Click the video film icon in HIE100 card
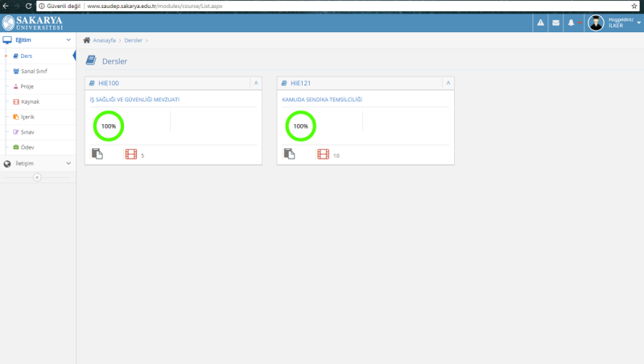 pos(130,155)
